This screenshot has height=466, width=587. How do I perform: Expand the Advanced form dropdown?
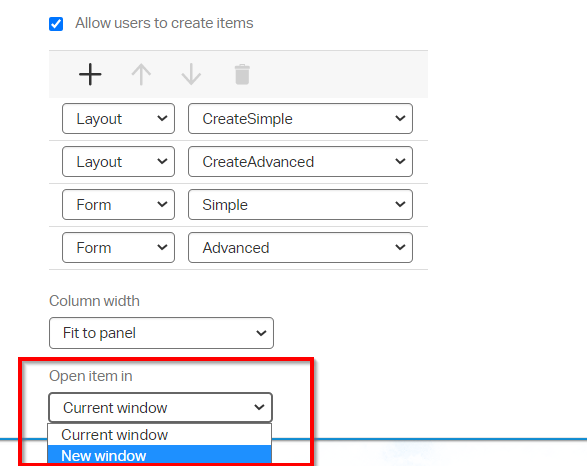coord(300,248)
